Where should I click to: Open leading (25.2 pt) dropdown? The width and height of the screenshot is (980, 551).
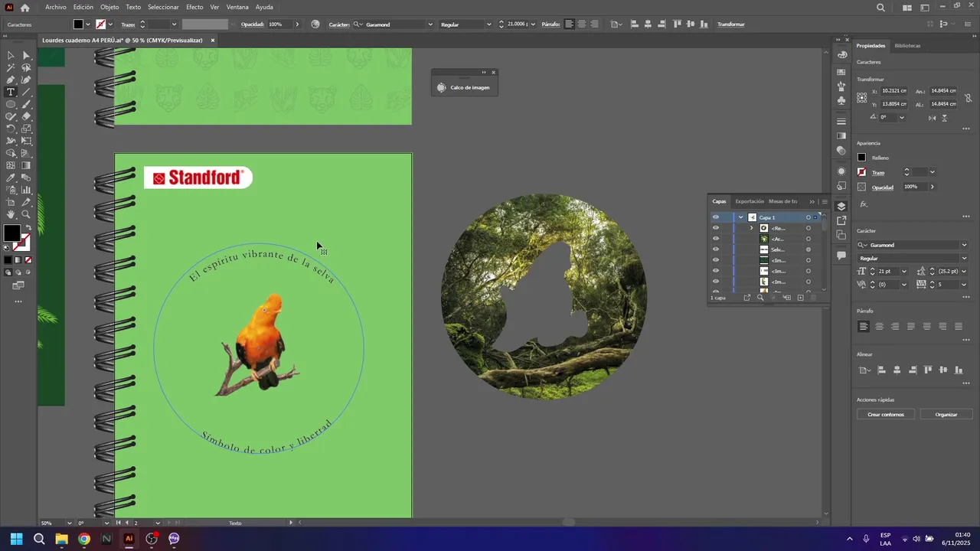pos(963,272)
